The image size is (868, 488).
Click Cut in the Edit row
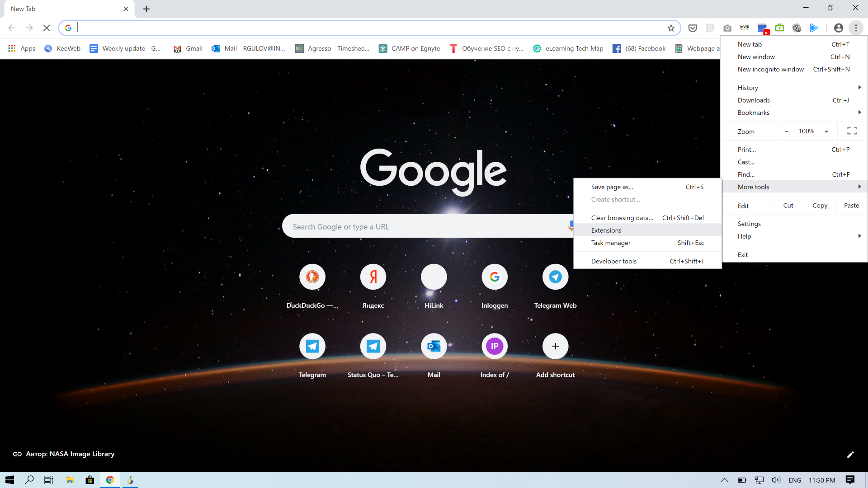[x=788, y=206]
